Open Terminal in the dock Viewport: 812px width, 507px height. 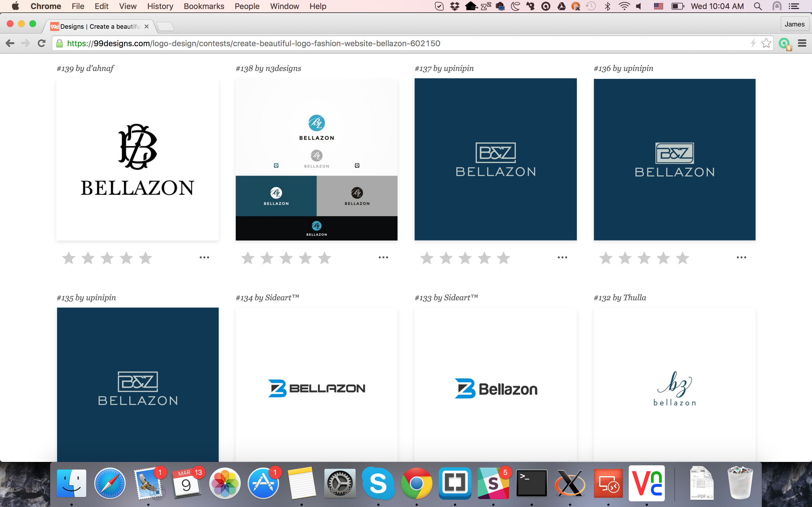click(x=531, y=483)
